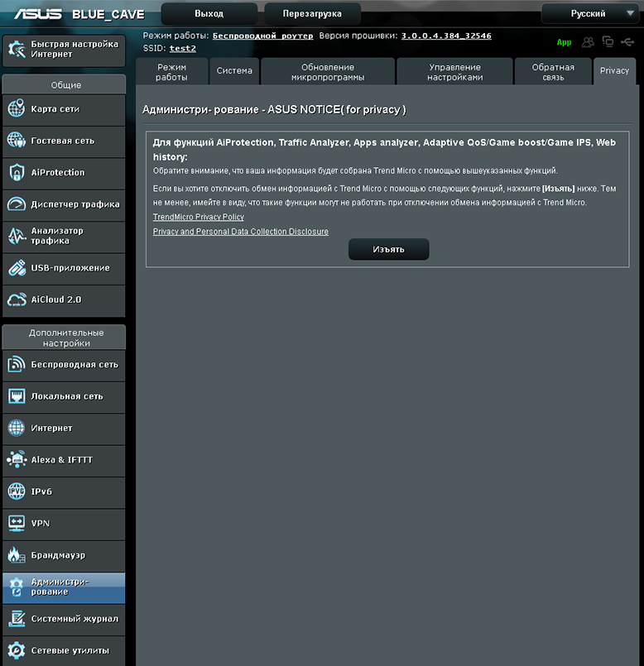Click the Брандмауэр firewall icon
Screen dimensions: 644x666
(17, 554)
